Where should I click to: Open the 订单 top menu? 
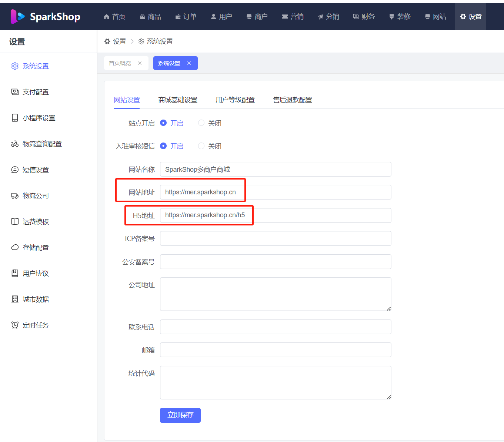pyautogui.click(x=186, y=17)
